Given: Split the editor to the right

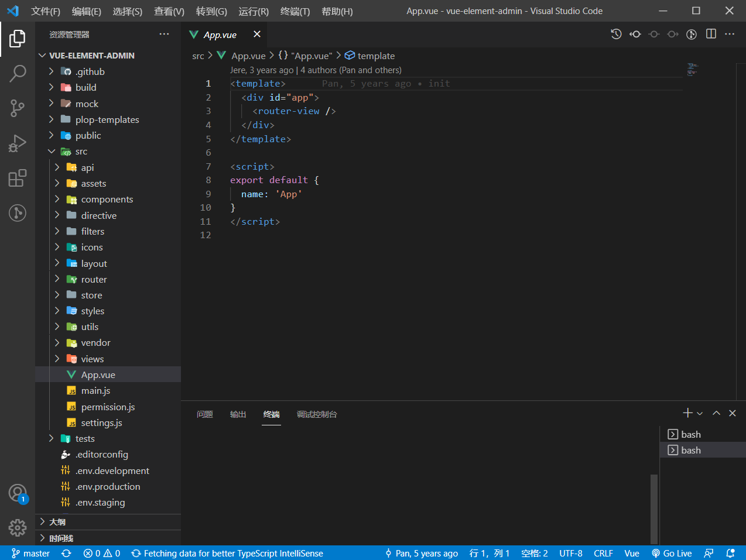Looking at the screenshot, I should [x=711, y=34].
